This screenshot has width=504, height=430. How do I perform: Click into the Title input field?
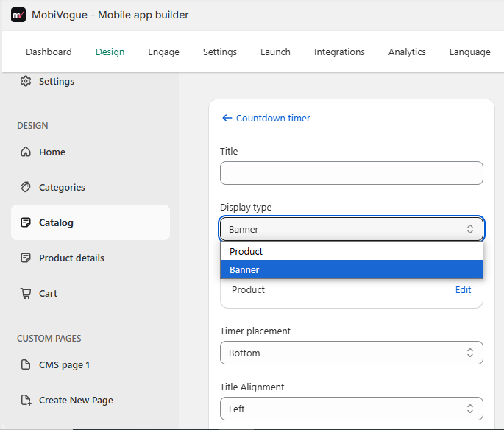(352, 173)
